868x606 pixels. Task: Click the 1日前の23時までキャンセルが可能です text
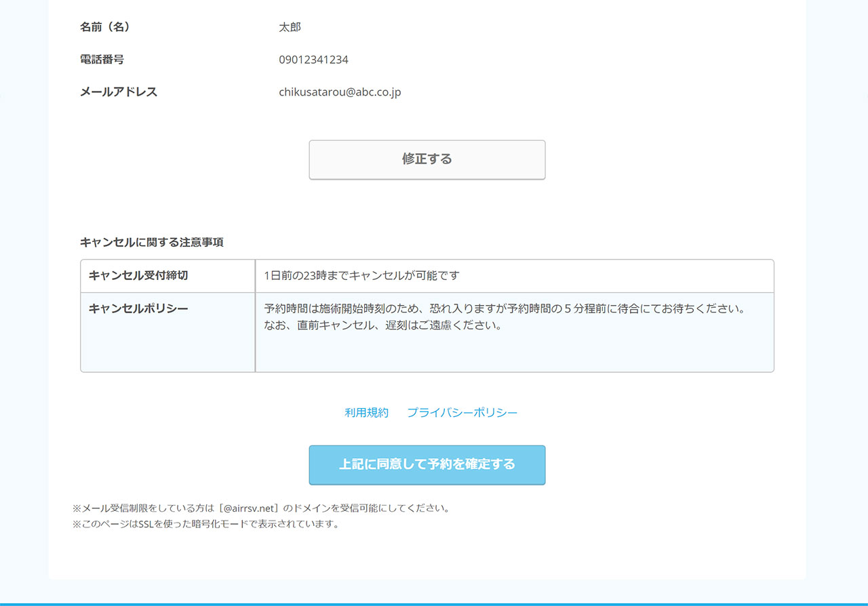pyautogui.click(x=361, y=276)
